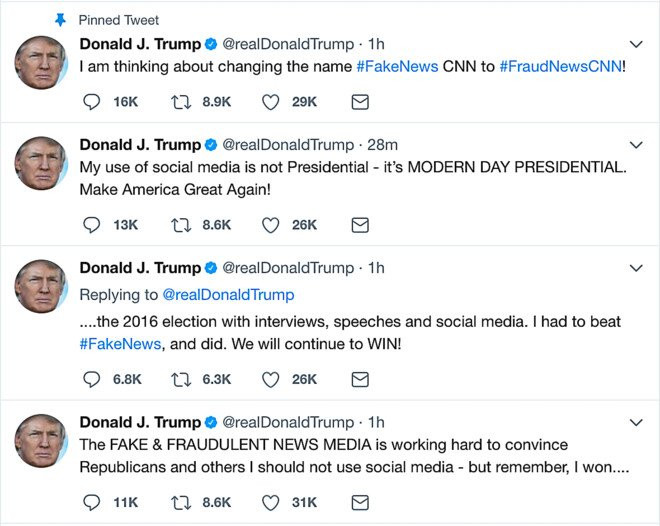The width and height of the screenshot is (660, 526).
Task: Click the 28m timestamp of the tweet
Action: pos(384,145)
